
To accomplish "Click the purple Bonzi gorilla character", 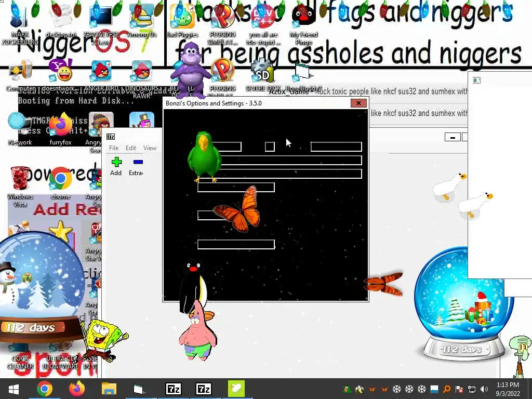I will (x=192, y=70).
